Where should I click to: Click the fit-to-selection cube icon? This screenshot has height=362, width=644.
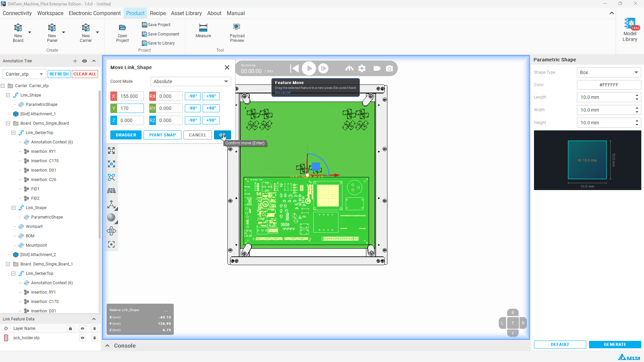tap(111, 164)
